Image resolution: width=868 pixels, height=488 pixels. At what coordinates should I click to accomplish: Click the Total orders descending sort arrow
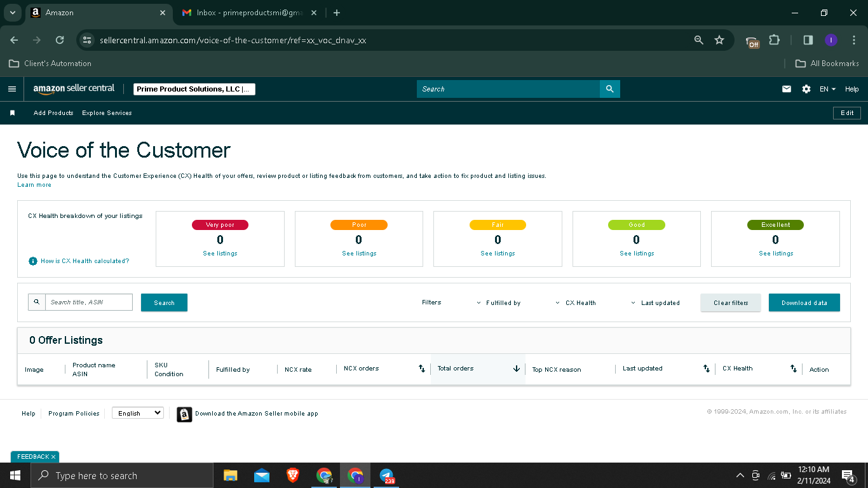517,369
